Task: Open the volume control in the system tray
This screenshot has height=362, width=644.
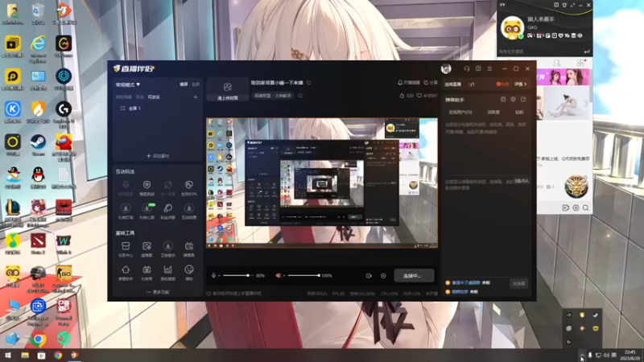Action: pyautogui.click(x=606, y=355)
